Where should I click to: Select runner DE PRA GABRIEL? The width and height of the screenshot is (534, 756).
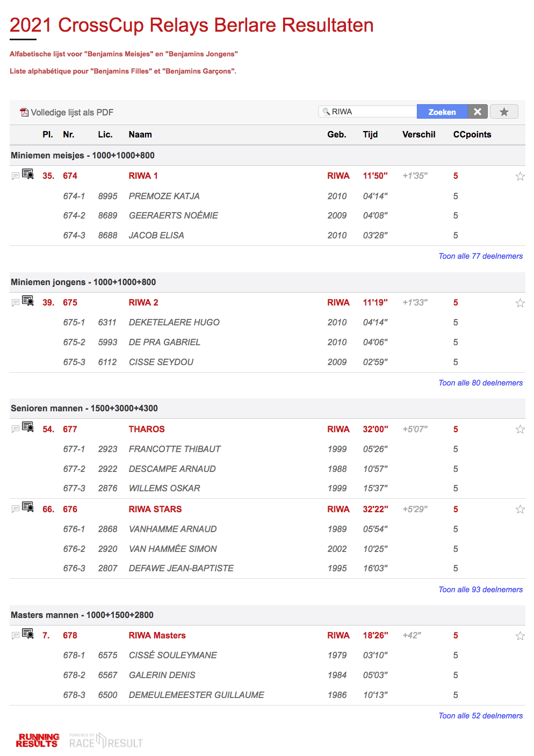[164, 342]
